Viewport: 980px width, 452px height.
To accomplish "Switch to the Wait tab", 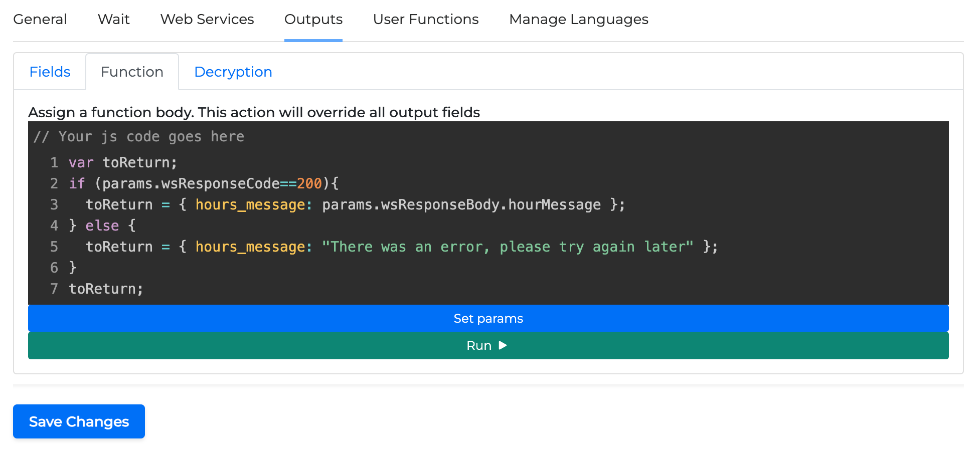I will click(x=113, y=20).
